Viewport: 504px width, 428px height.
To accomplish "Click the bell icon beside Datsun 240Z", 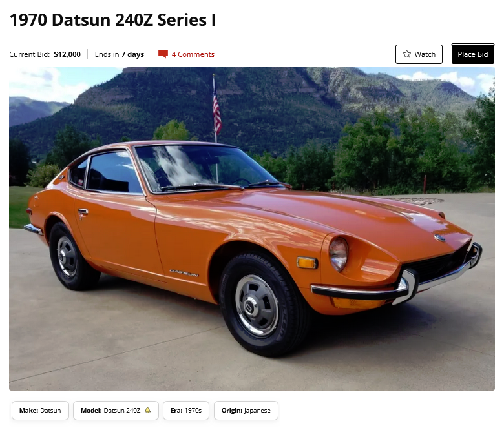I will (147, 411).
